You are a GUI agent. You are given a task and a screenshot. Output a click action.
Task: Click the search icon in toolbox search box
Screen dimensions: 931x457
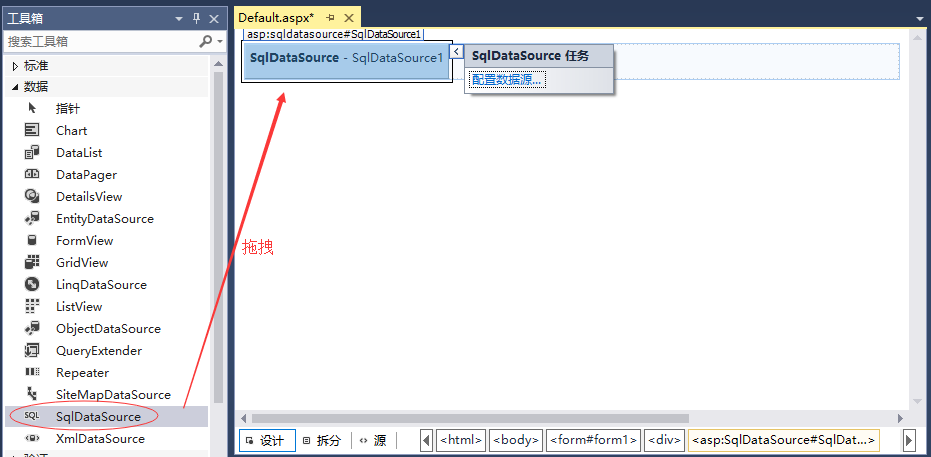(206, 41)
